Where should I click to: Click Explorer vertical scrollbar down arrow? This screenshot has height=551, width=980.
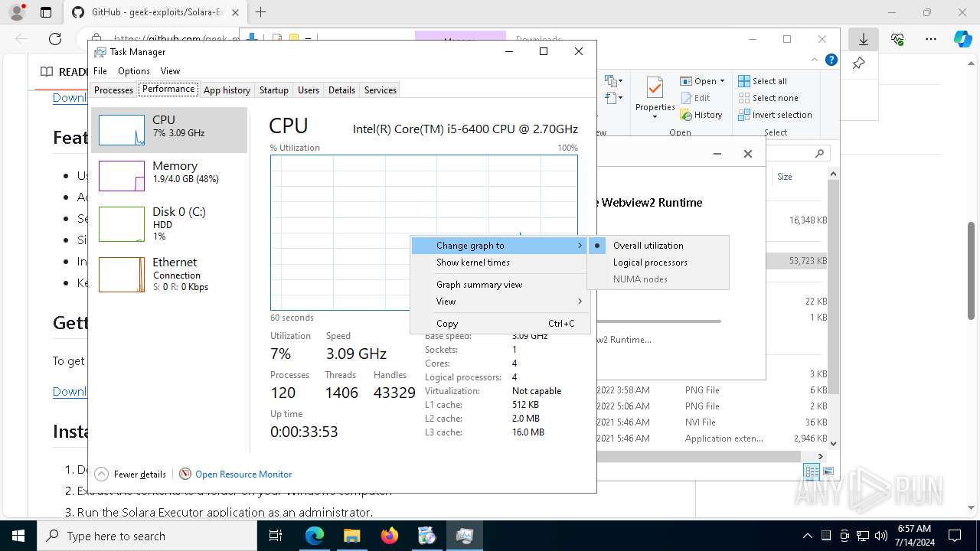pyautogui.click(x=834, y=443)
